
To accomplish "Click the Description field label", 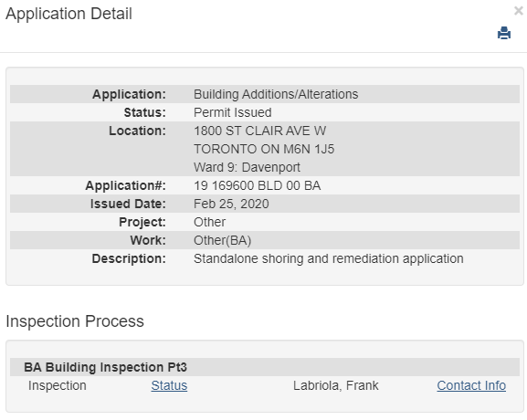I will (129, 258).
